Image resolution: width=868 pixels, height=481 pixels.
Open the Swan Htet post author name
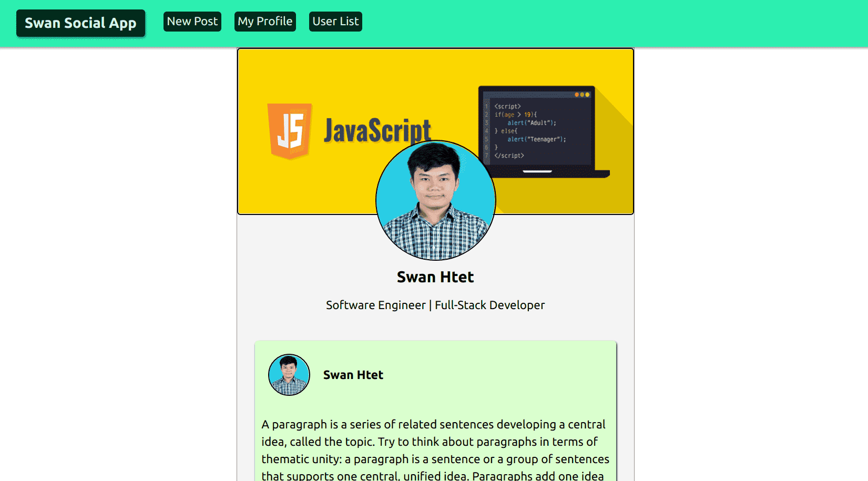(353, 375)
